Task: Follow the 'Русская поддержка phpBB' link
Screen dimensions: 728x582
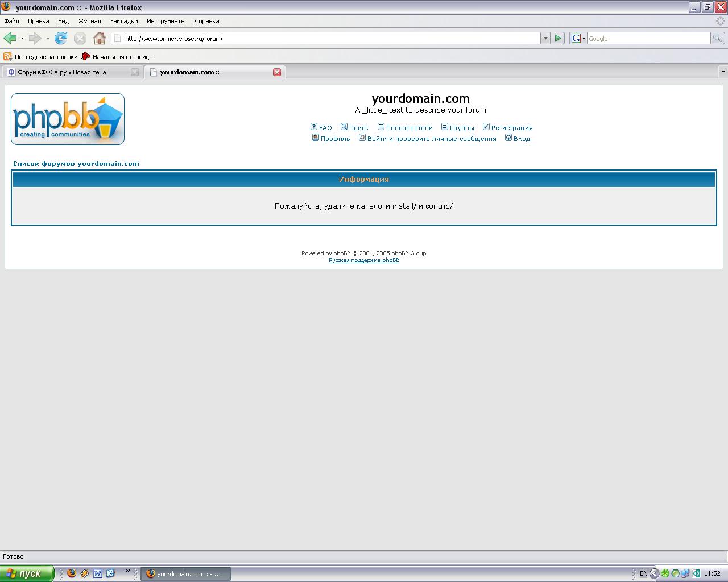Action: pyautogui.click(x=364, y=260)
